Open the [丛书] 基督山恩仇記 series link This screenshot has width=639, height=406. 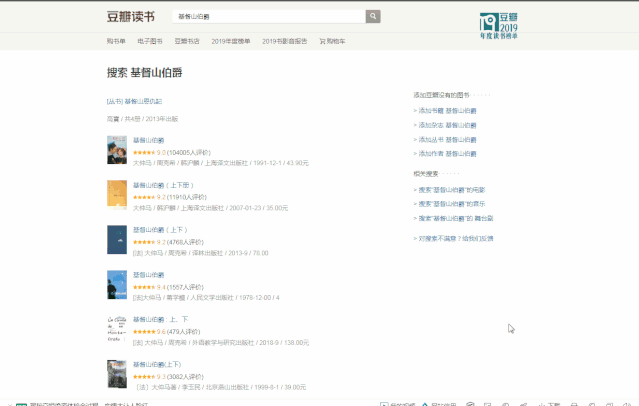pos(134,101)
